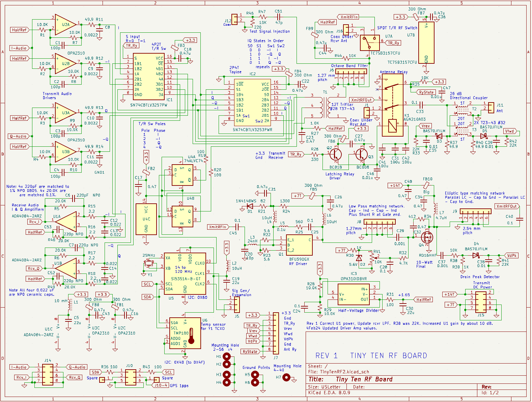Select the 'Directional Coupler' text
532x402 pixels.
point(469,98)
